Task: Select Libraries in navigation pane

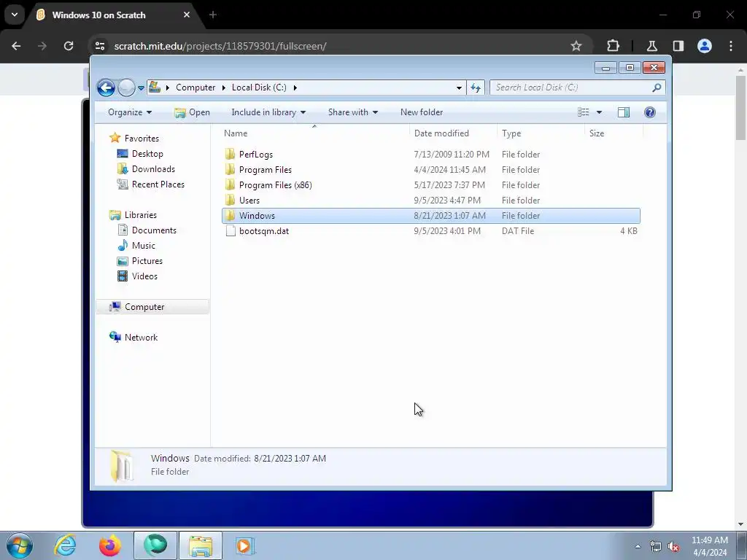Action: coord(141,215)
